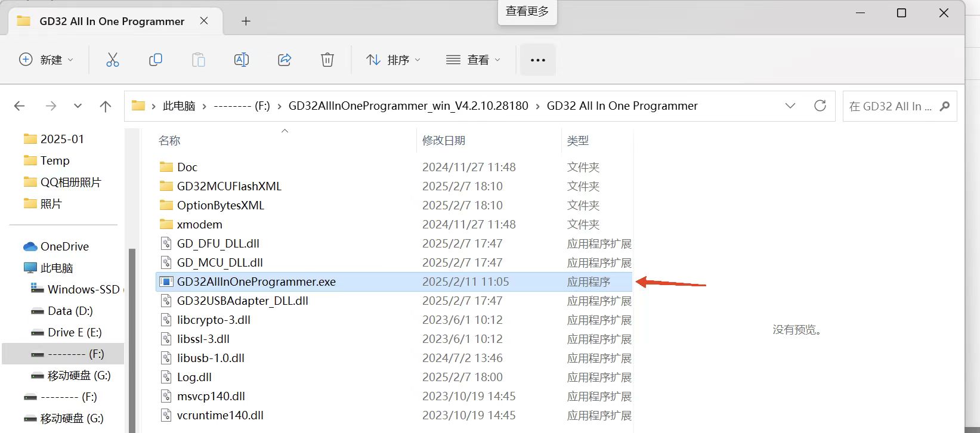Open the three-dot See more menu
The height and width of the screenshot is (433, 980).
tap(537, 60)
